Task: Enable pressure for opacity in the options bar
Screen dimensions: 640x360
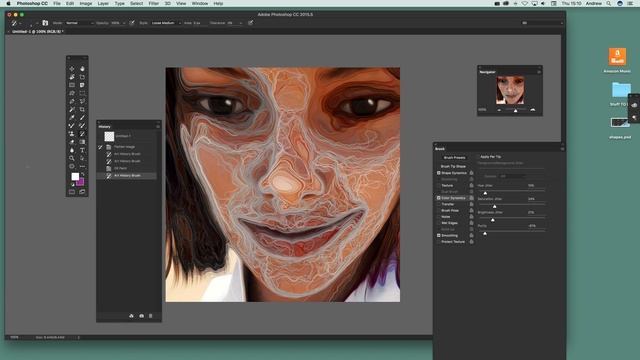Action: coord(132,23)
